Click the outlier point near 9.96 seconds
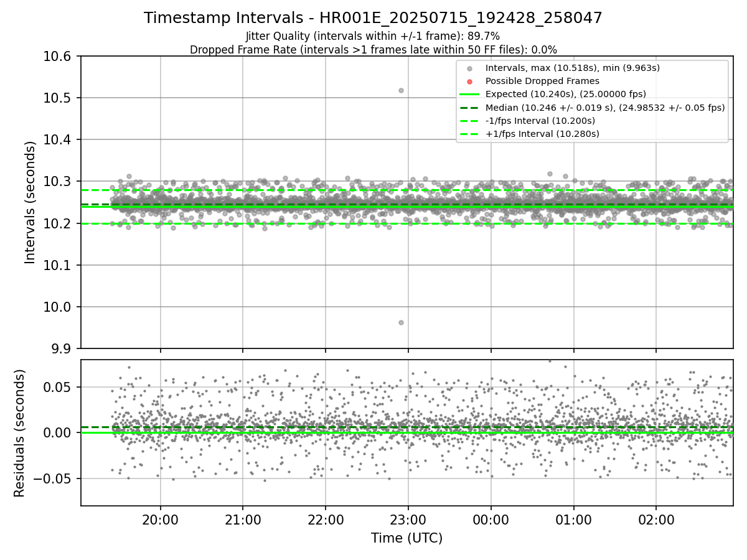The height and width of the screenshot is (560, 747). 401,322
